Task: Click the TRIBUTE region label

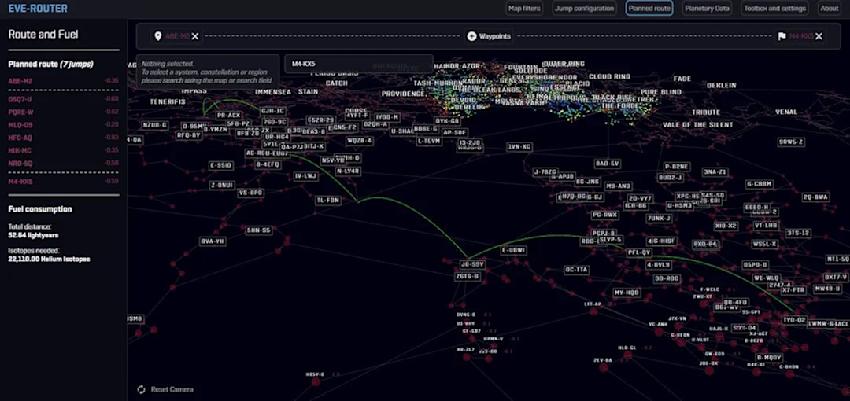Action: [705, 112]
